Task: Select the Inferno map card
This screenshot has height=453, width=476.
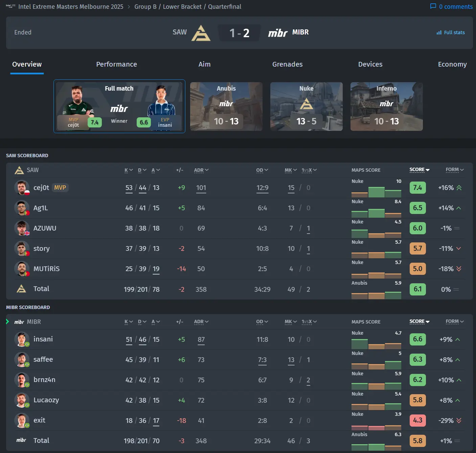Action: point(387,106)
